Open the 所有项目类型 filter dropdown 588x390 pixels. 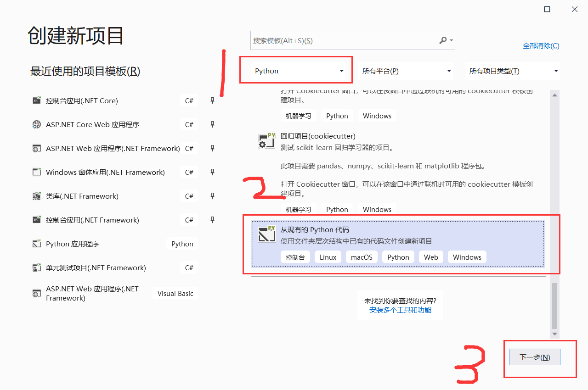[x=513, y=71]
